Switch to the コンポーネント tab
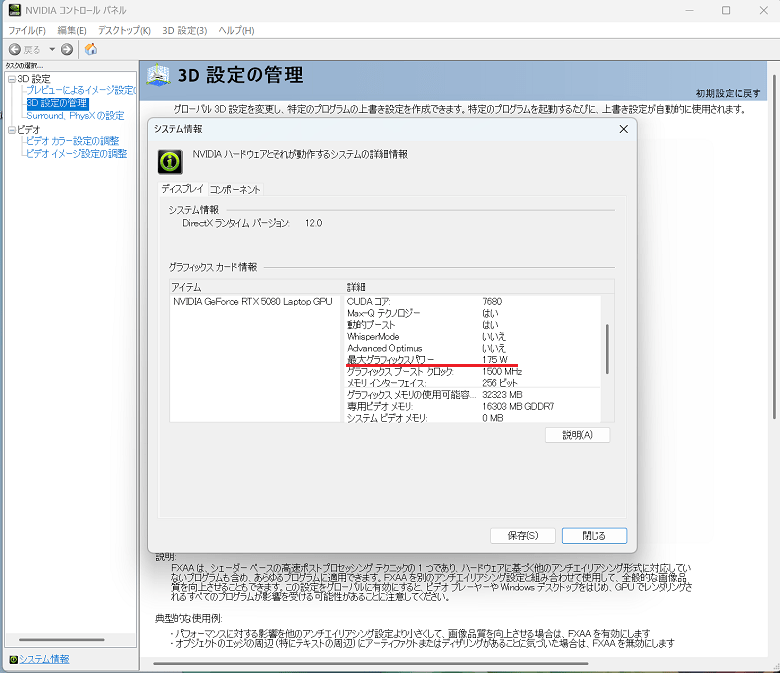780x673 pixels. [235, 189]
